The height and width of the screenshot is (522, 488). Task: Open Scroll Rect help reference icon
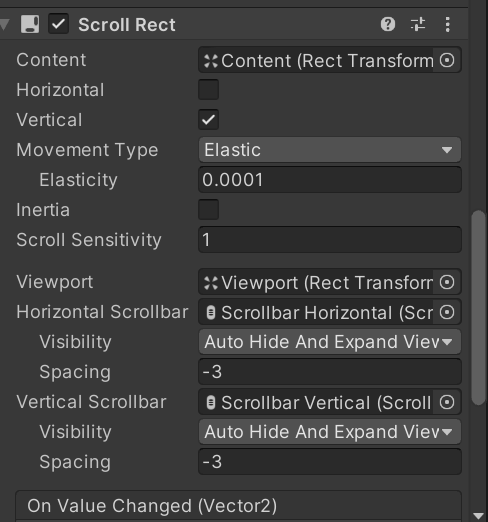coord(388,24)
